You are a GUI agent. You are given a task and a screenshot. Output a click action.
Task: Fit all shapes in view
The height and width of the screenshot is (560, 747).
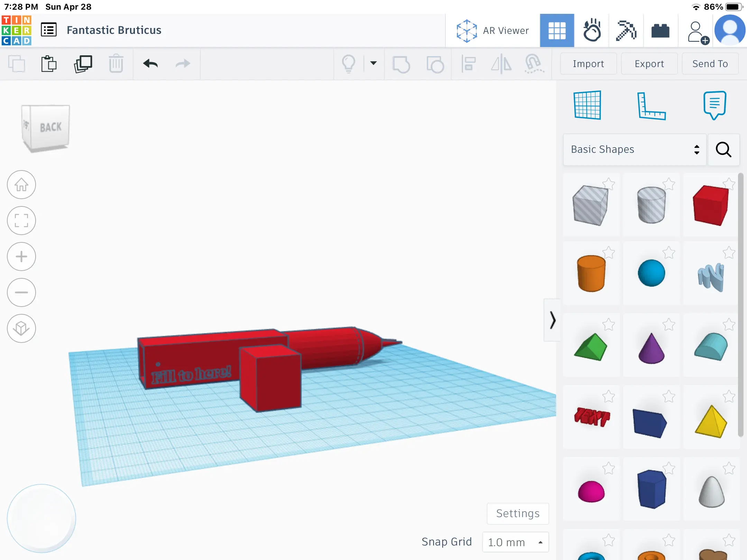click(21, 221)
